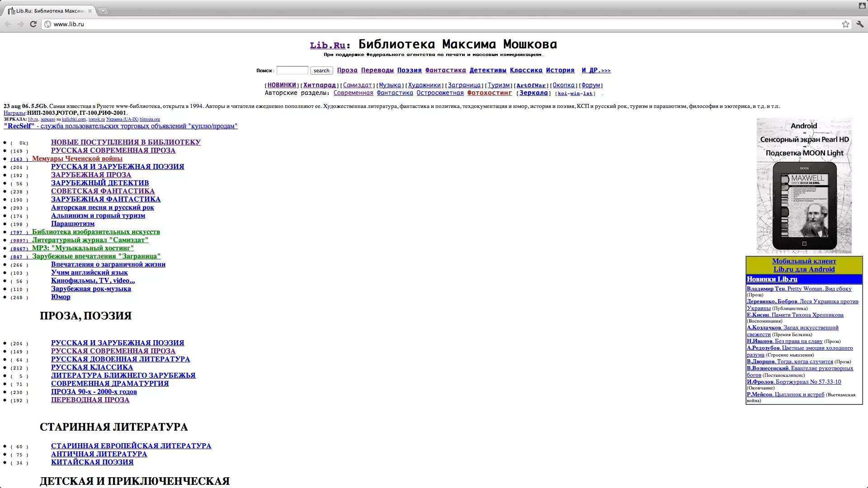Open the Проза top navigation link
This screenshot has height=488, width=868.
pyautogui.click(x=347, y=70)
